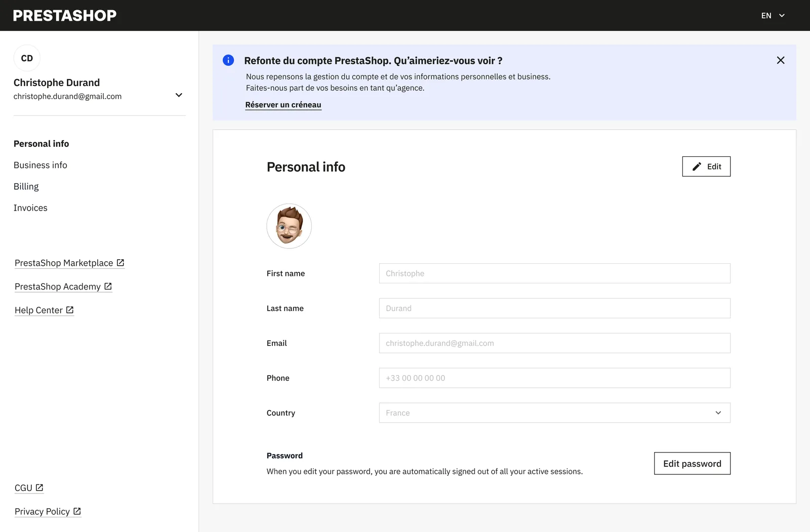
Task: Click the CD initials avatar
Action: coord(27,58)
